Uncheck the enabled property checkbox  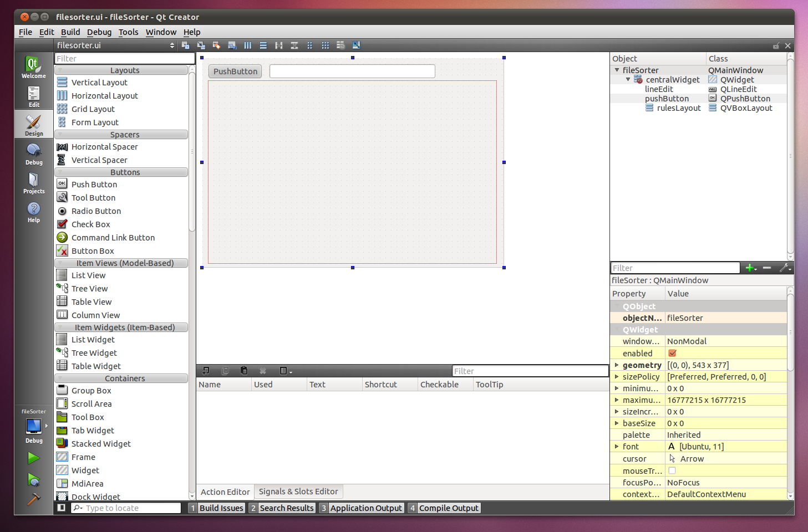pos(672,353)
